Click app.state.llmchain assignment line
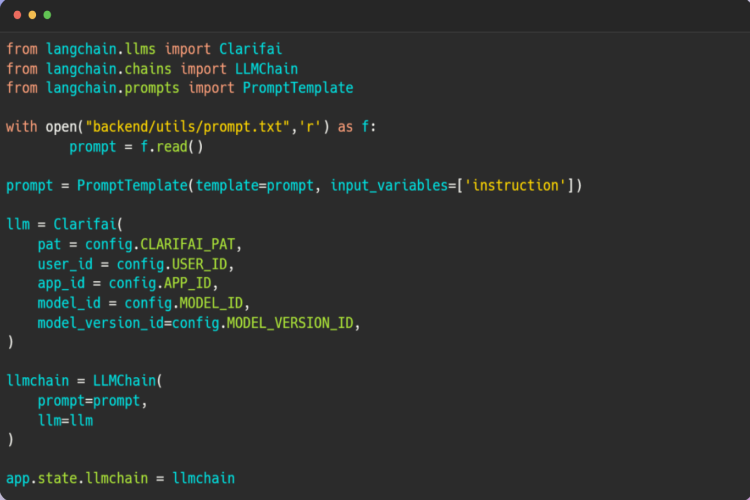750x500 pixels. [x=121, y=478]
